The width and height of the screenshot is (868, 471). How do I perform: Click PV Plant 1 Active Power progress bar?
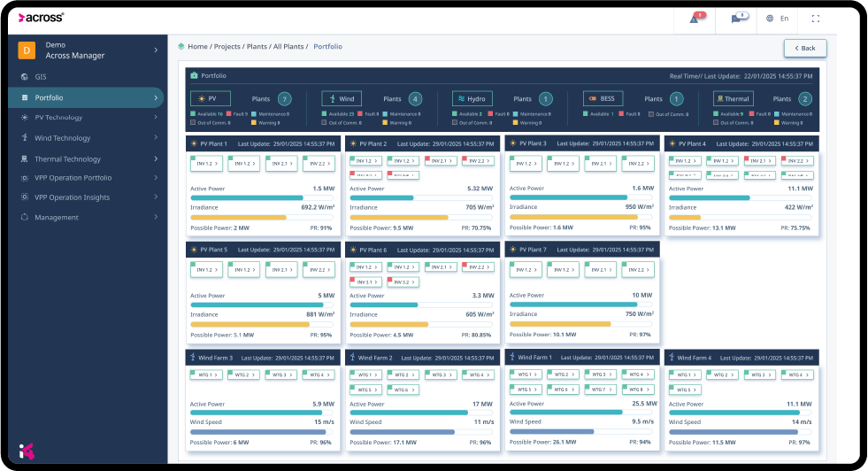263,197
